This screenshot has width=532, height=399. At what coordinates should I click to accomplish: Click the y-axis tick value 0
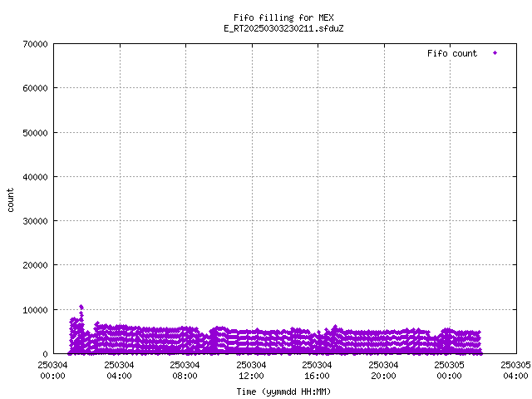point(45,354)
